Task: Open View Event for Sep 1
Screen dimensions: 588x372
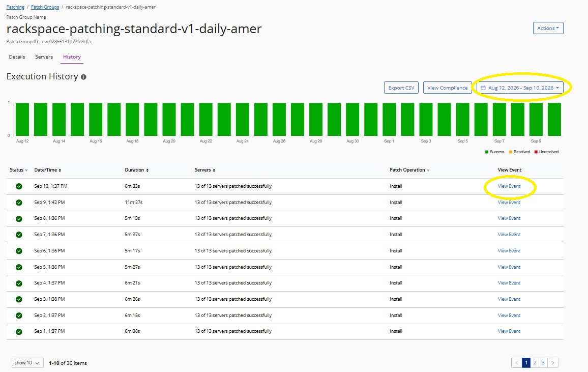Action: click(509, 331)
